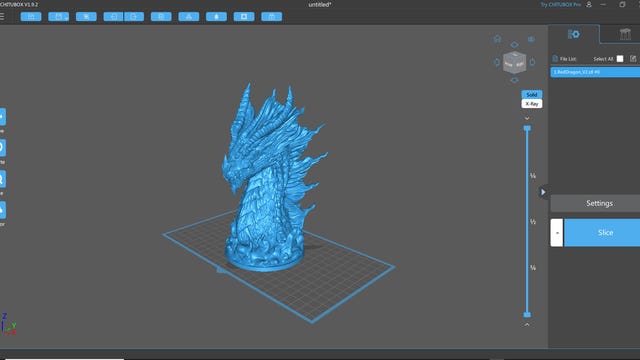Click the Open File toolbar icon

click(31, 16)
